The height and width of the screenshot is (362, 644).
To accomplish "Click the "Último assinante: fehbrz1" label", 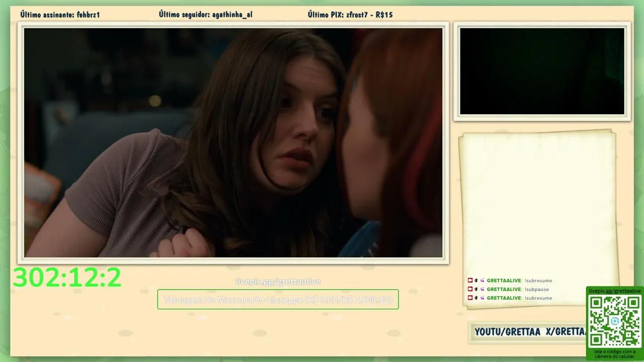I will pos(60,15).
